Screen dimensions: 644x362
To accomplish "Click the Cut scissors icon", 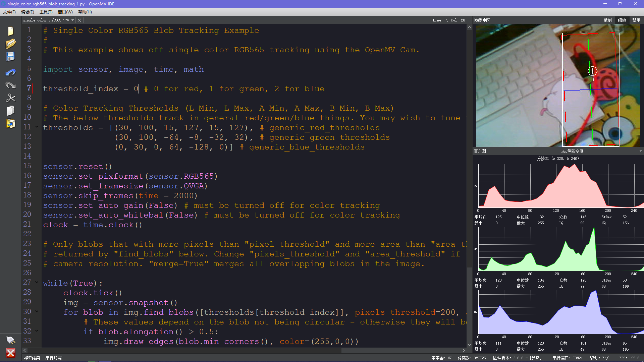I will click(10, 98).
